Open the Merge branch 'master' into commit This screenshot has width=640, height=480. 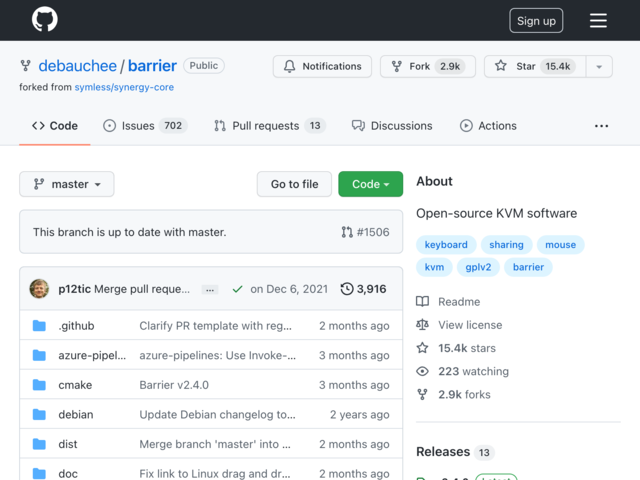(215, 444)
